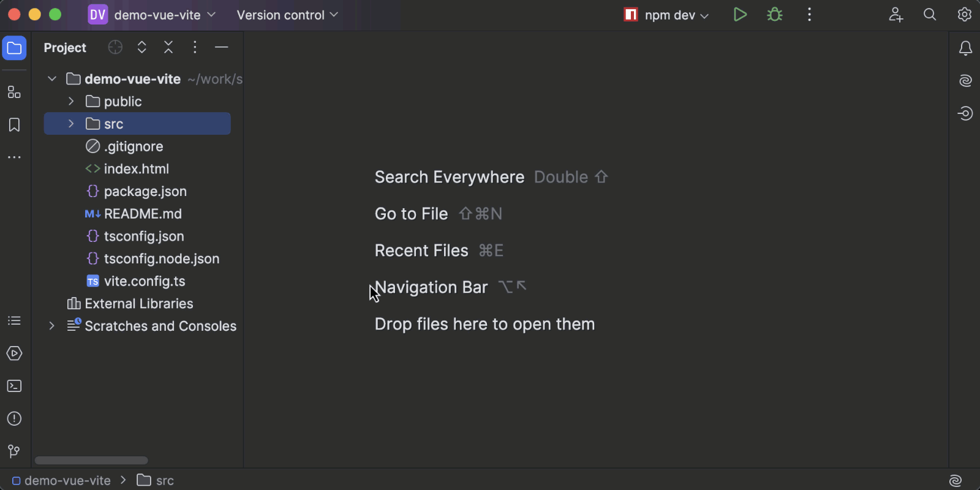
Task: Toggle the Project tool window
Action: pyautogui.click(x=14, y=48)
